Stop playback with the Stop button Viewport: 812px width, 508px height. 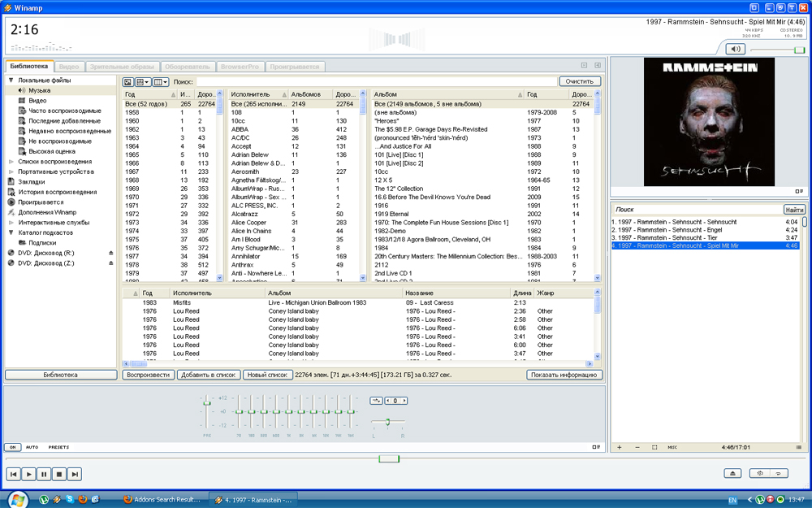point(59,474)
